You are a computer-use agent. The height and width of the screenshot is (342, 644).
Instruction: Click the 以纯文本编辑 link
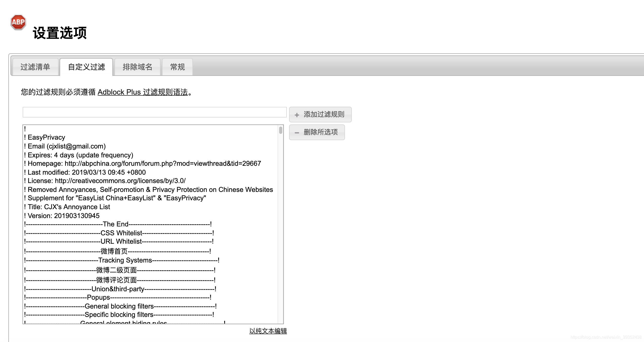click(268, 331)
